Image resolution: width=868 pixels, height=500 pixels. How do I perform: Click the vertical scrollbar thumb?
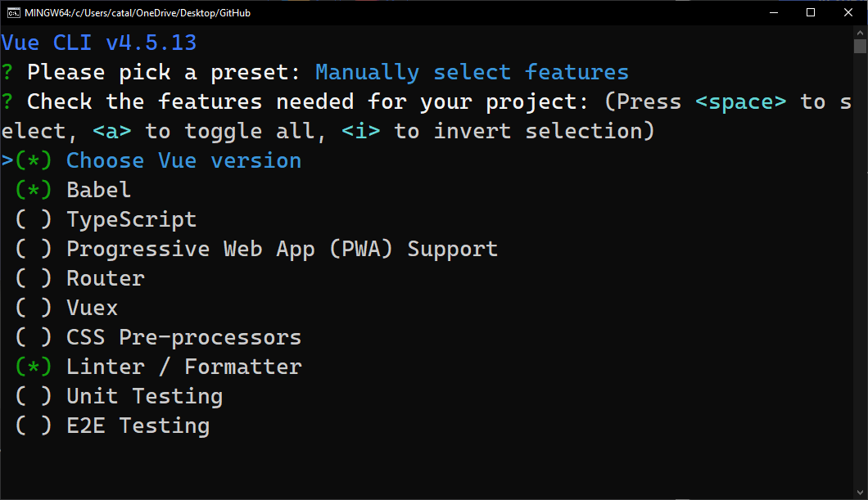pyautogui.click(x=860, y=46)
